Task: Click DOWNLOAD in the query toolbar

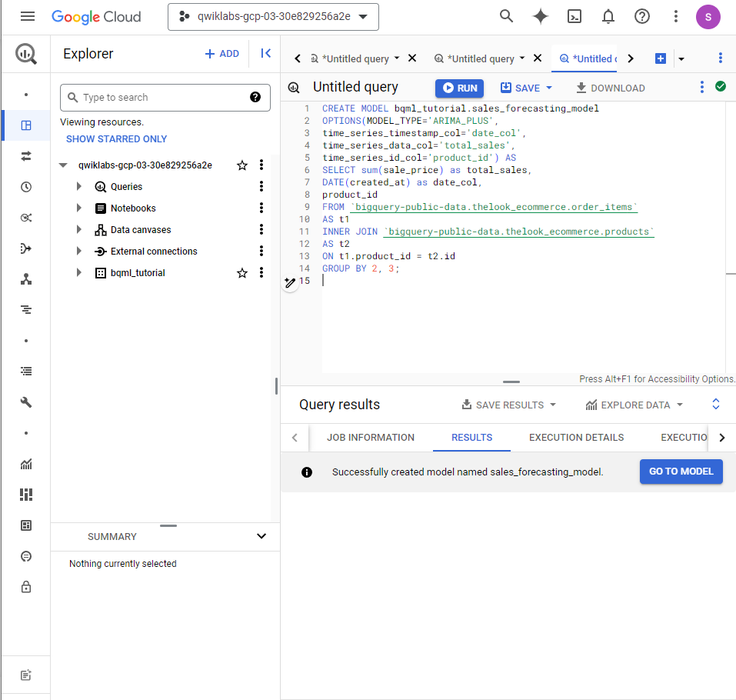Action: (611, 88)
